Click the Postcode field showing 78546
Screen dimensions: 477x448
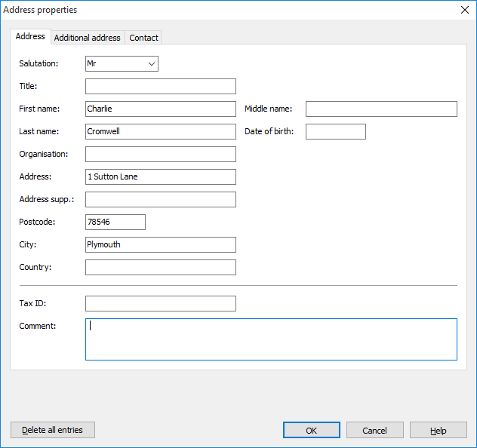coord(115,222)
